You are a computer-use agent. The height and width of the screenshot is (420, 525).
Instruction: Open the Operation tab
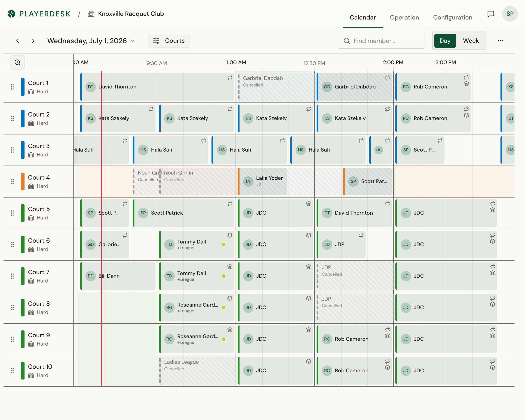click(404, 18)
